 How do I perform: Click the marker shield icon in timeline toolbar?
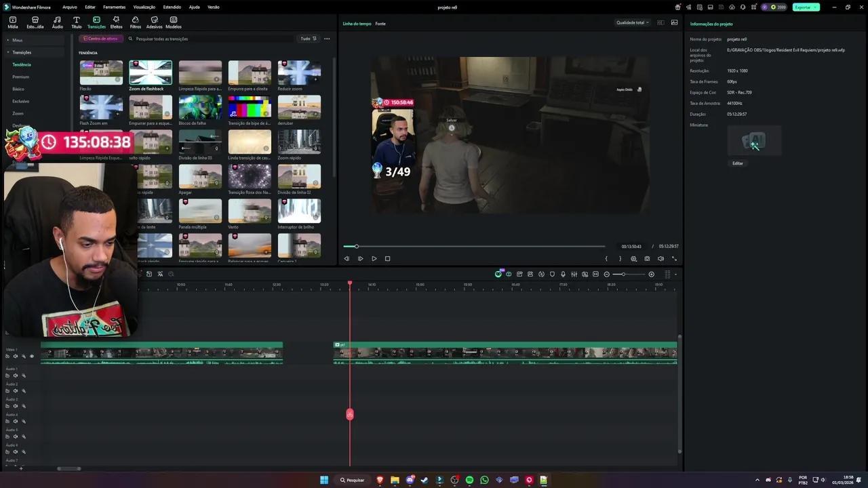point(552,274)
